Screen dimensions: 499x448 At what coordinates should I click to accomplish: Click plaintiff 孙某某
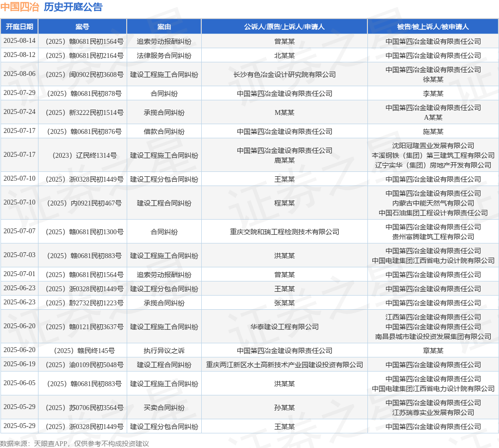point(285,408)
